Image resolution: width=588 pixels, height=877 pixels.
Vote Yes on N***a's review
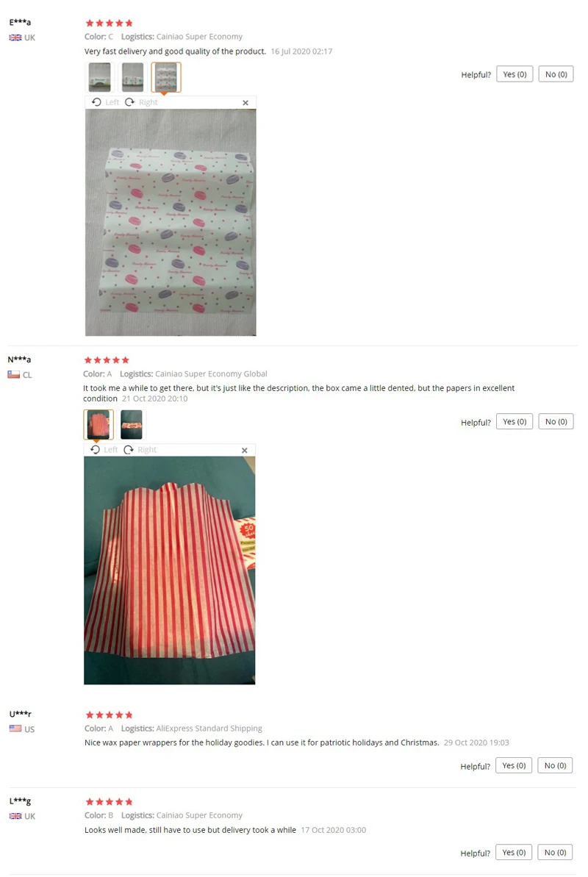tap(514, 422)
